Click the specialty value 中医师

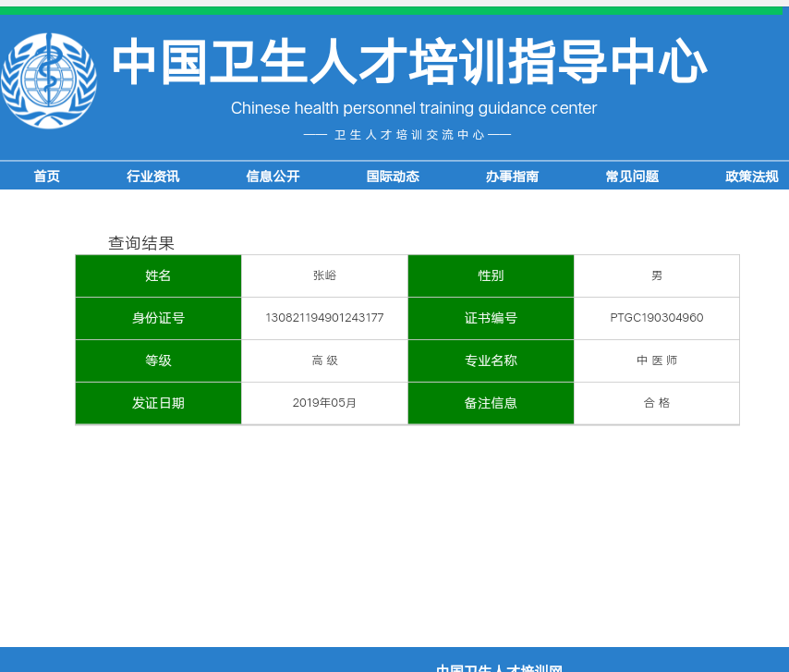(x=657, y=360)
